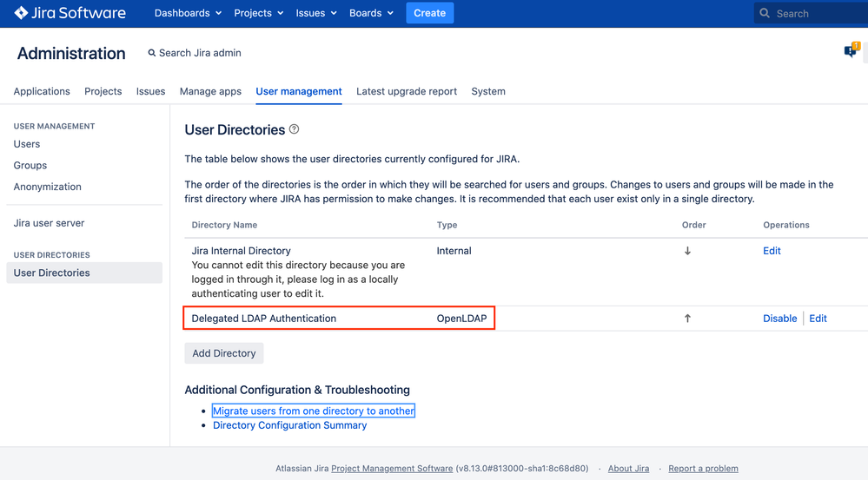Go to the Manage apps tab
The width and height of the screenshot is (868, 480).
pos(210,91)
